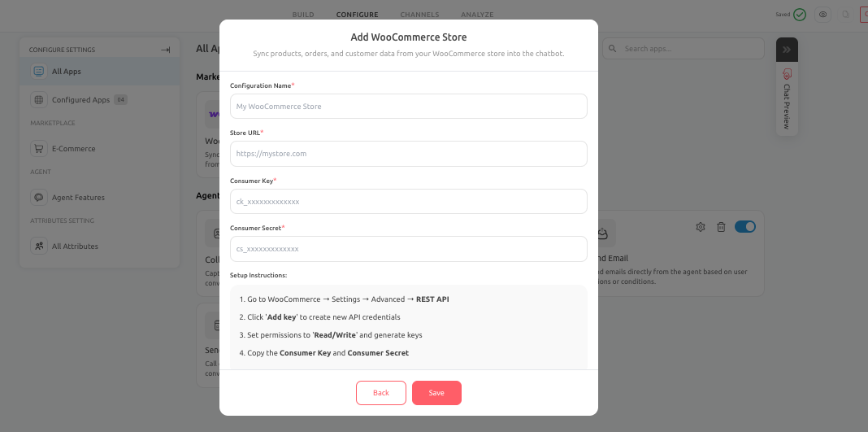Click the Back button in dialog
868x432 pixels.
click(381, 393)
